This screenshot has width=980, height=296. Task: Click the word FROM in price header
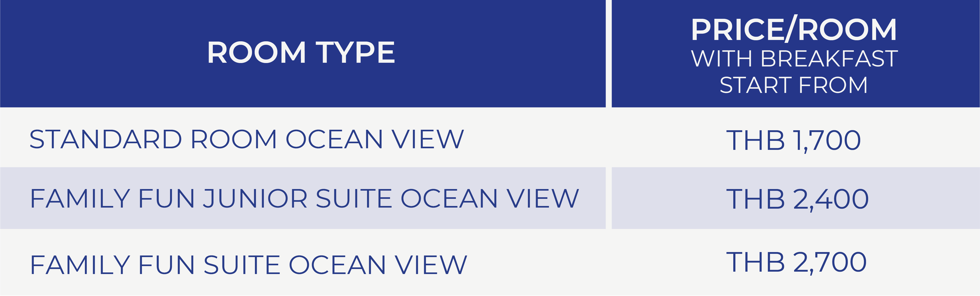point(833,85)
